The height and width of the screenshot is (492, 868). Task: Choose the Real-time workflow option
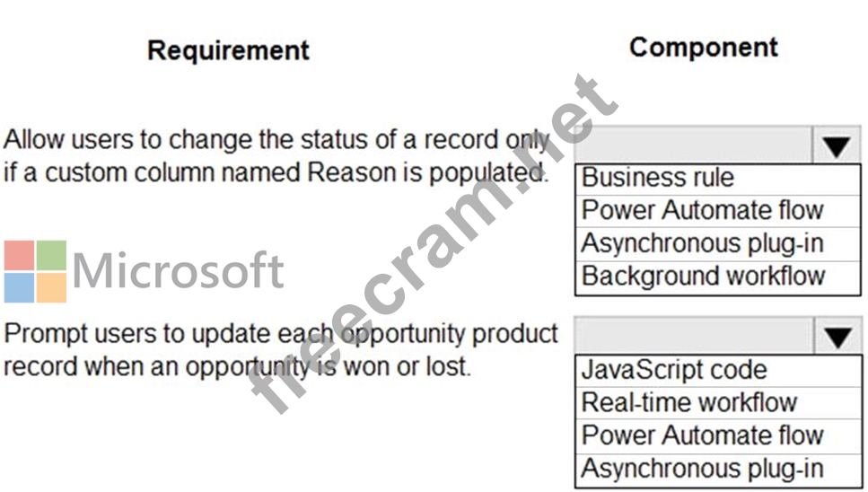pos(688,402)
